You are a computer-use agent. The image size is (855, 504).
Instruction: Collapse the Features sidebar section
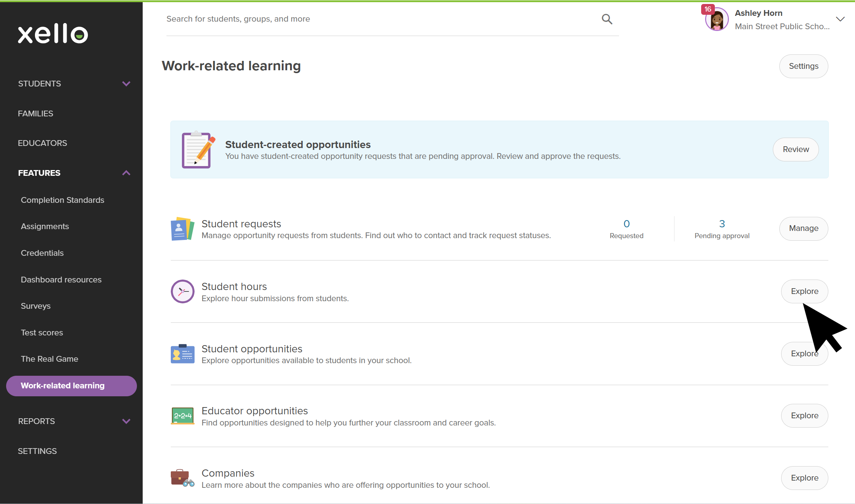(x=126, y=173)
